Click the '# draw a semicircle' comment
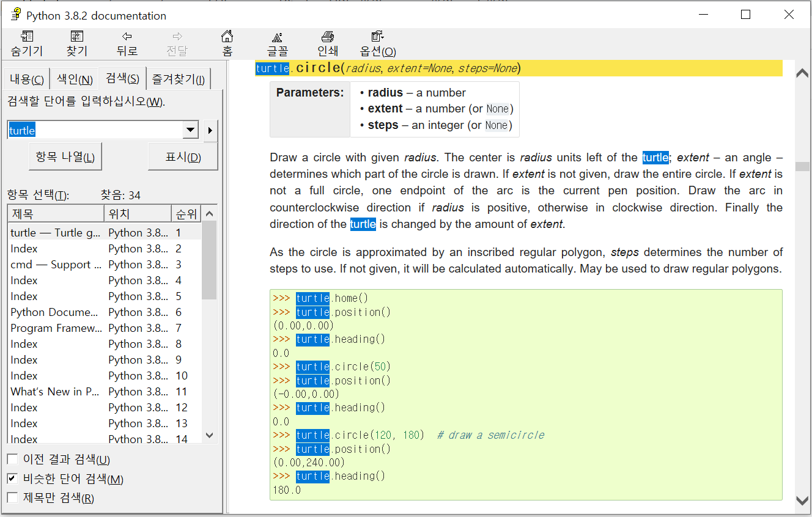 490,435
